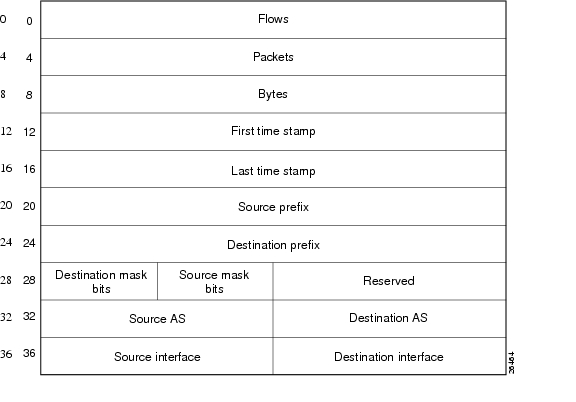Select the Packets field row

pyautogui.click(x=273, y=57)
